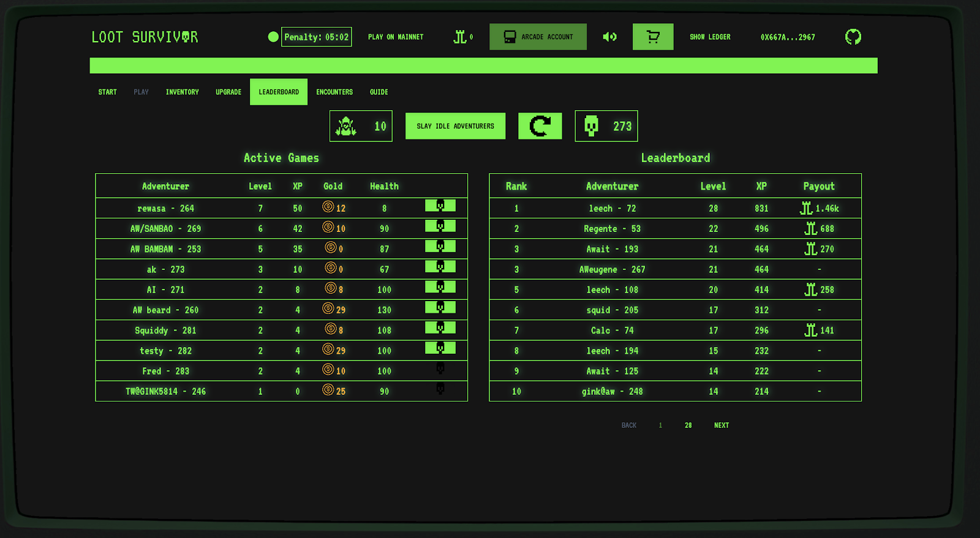Click Slay Idle Adventurers button
980x538 pixels.
[455, 126]
